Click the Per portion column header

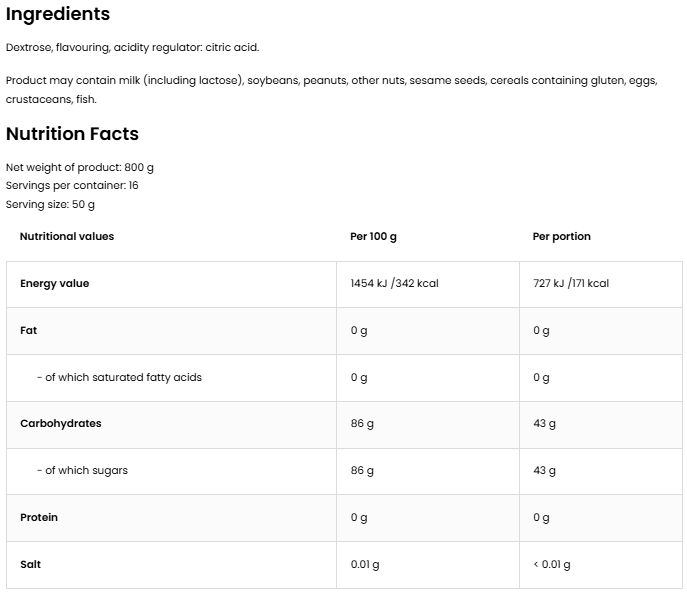(561, 237)
